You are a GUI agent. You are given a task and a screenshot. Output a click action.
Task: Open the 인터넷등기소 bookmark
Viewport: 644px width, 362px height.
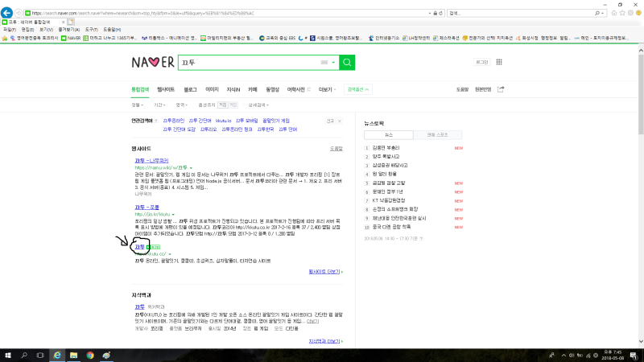384,38
